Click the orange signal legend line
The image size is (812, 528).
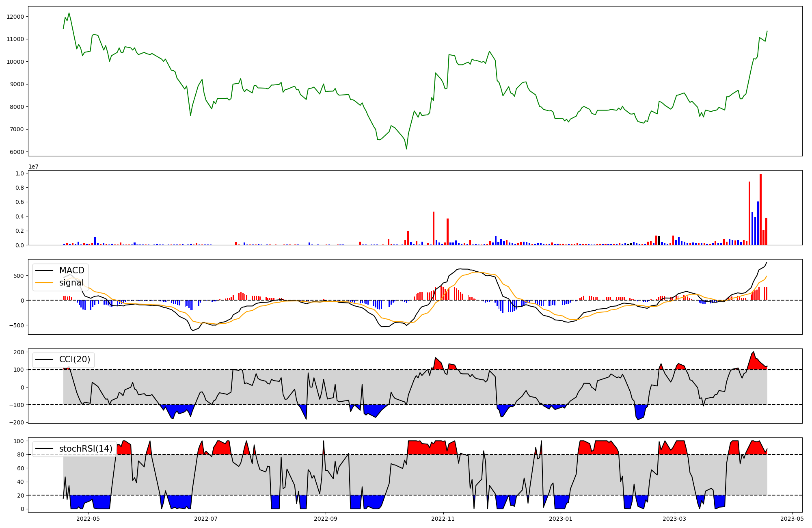tap(44, 283)
